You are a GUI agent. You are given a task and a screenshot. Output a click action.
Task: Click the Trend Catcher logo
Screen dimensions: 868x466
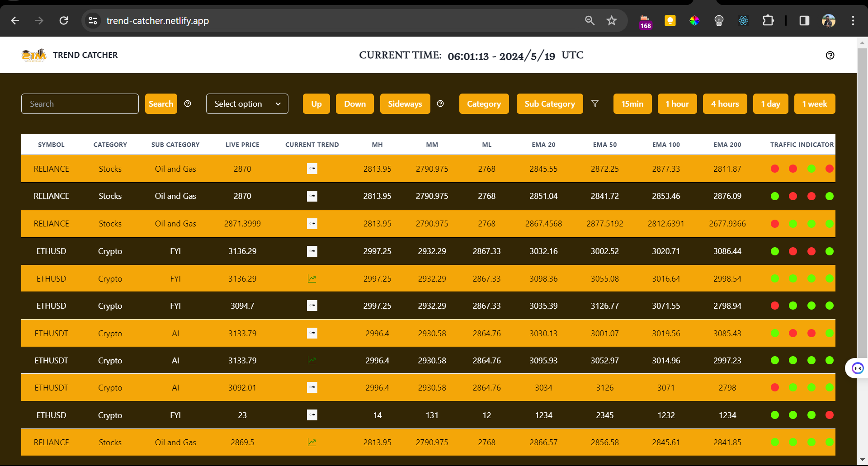click(34, 55)
